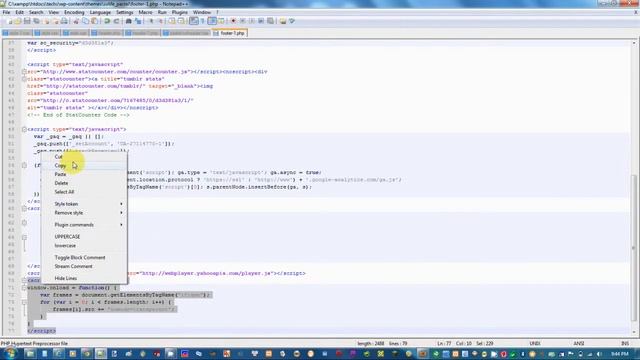The image size is (640, 360).
Task: Click the Save All toolbar icon
Action: pyautogui.click(x=36, y=21)
